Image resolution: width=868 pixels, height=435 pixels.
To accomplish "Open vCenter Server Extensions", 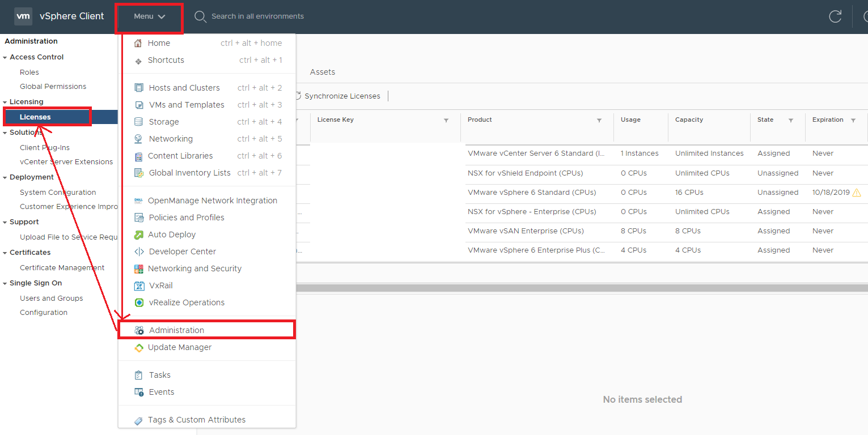I will 66,162.
